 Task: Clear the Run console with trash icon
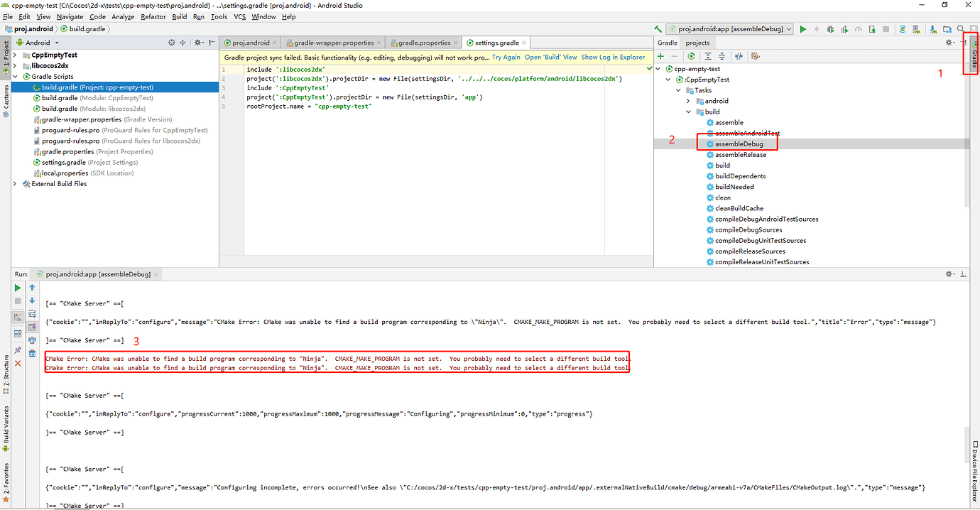click(32, 353)
